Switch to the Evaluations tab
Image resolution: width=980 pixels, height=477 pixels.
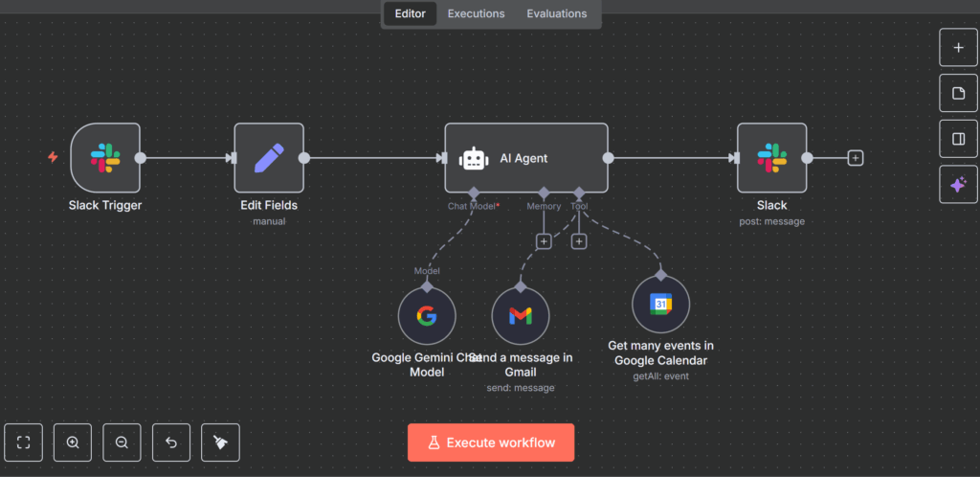point(556,13)
